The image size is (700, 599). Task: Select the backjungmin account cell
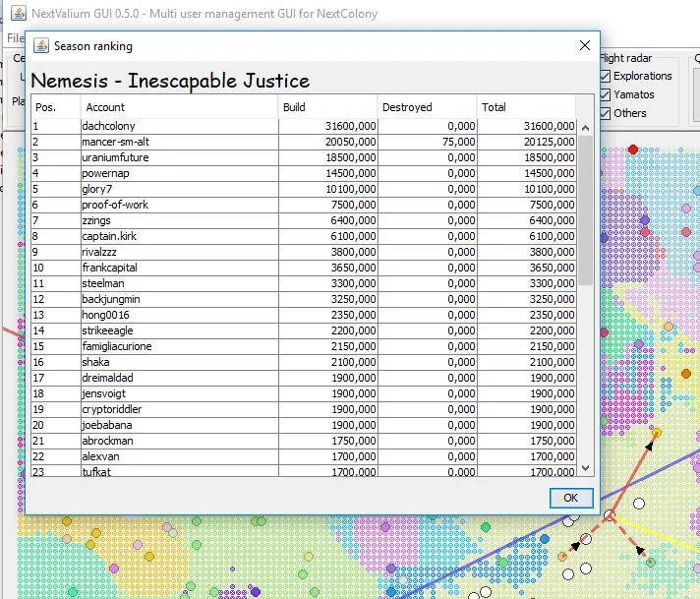click(x=180, y=299)
